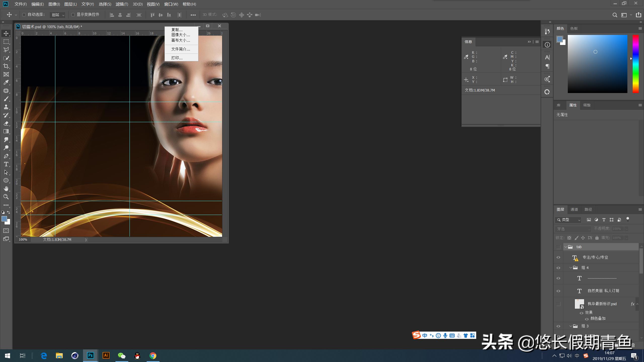Select the Horizontal Type tool
Screen dimensions: 644x362
click(6, 164)
